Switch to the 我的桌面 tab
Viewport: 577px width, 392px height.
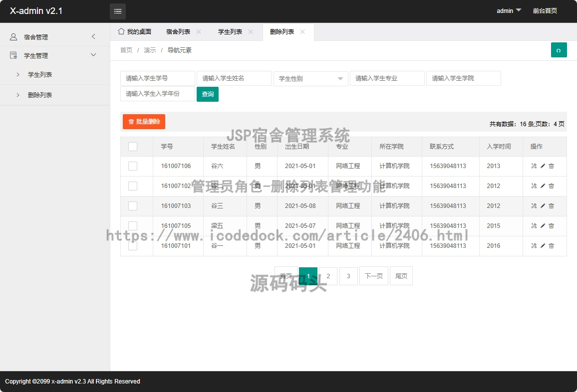point(134,31)
